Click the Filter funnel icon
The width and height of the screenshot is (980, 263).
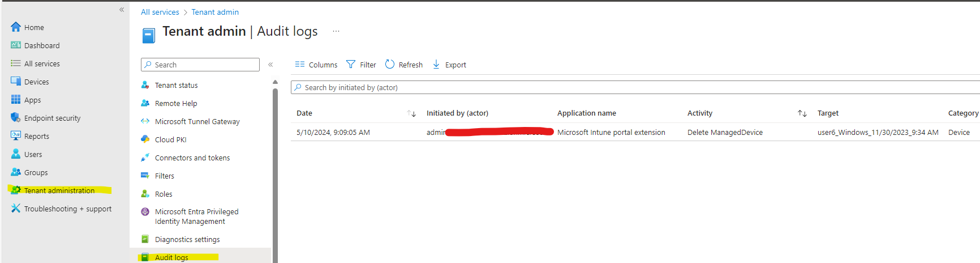pyautogui.click(x=351, y=65)
